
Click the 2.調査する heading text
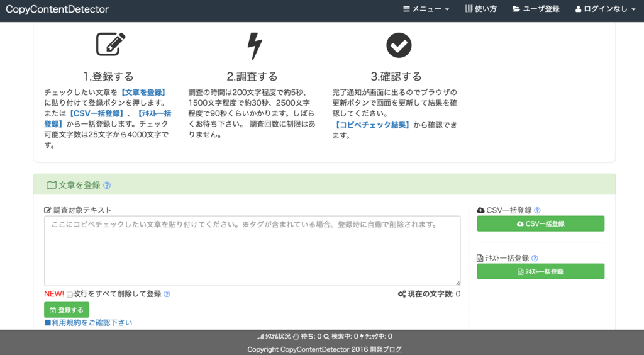point(252,76)
